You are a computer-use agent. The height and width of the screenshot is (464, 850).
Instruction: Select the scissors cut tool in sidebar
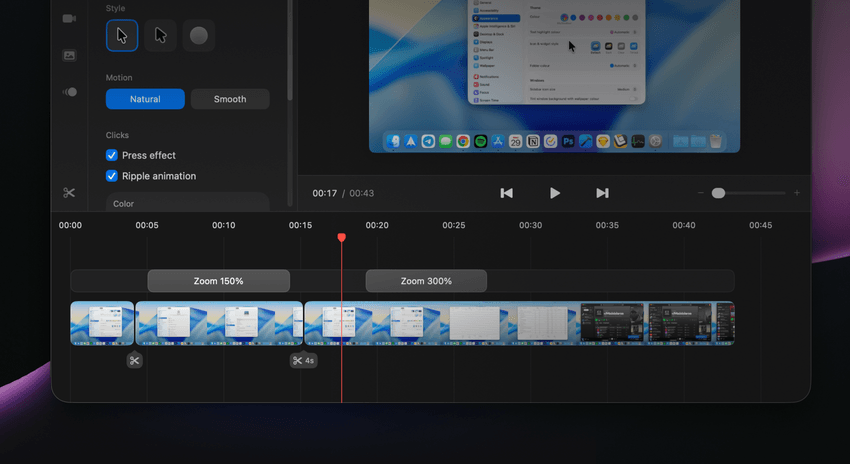69,192
